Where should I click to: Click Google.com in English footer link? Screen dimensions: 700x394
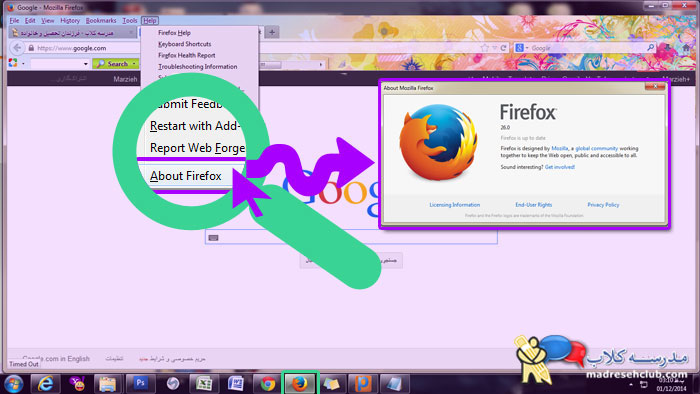pyautogui.click(x=56, y=358)
